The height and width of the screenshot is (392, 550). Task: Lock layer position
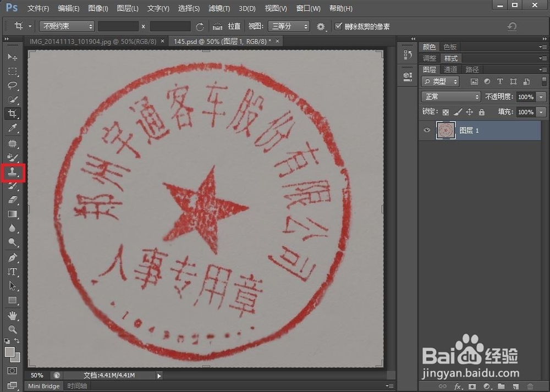(x=469, y=112)
